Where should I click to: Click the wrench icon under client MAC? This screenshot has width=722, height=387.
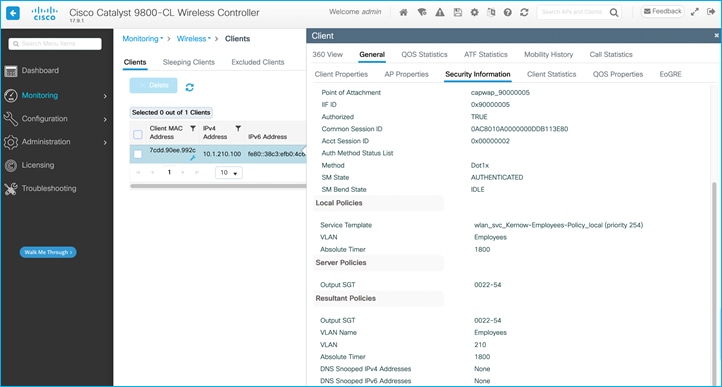pyautogui.click(x=192, y=158)
